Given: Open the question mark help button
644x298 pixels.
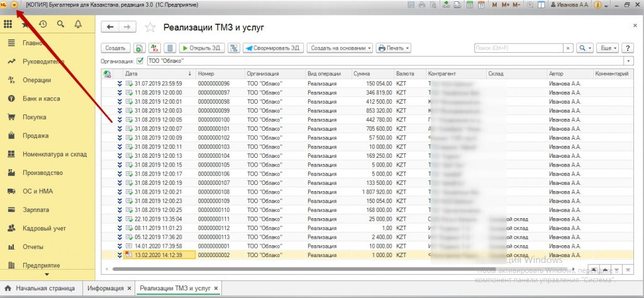Looking at the screenshot, I should coord(627,48).
